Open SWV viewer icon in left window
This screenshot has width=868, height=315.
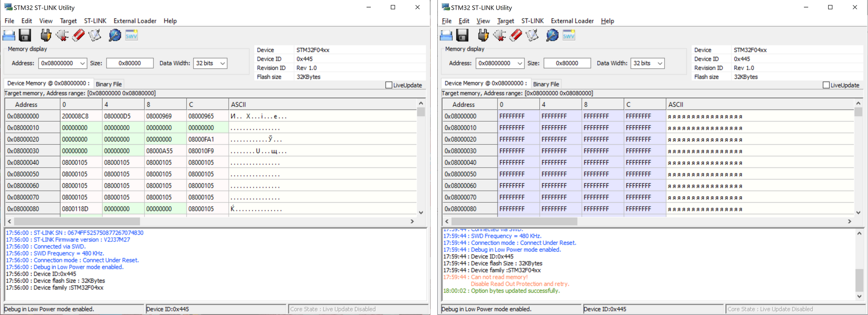[131, 35]
